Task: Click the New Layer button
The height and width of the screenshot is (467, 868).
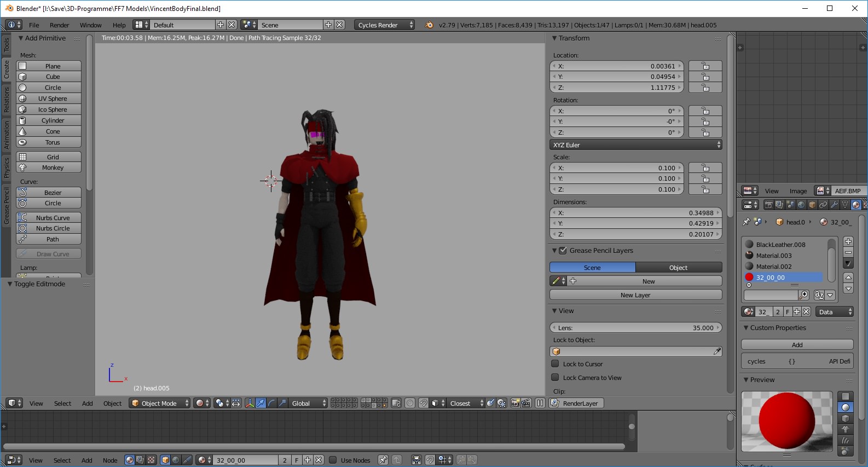Action: tap(636, 295)
